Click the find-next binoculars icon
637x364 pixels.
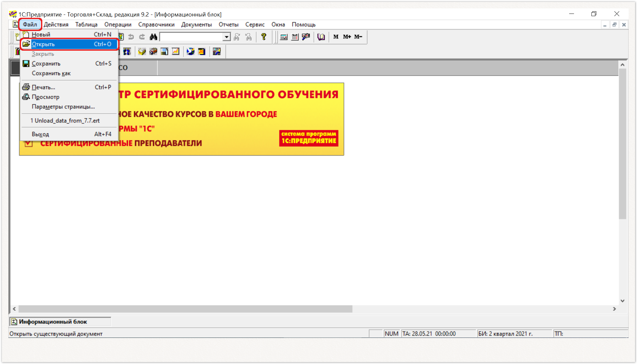pos(237,37)
